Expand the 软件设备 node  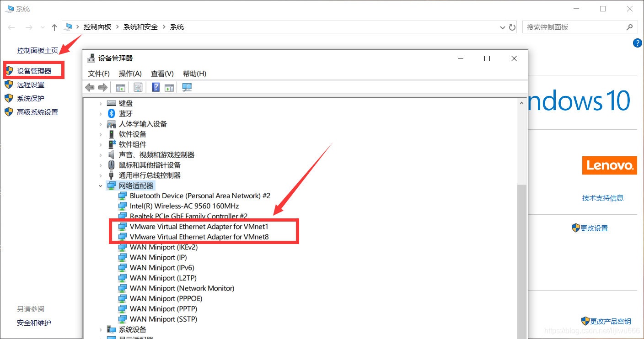pos(101,134)
